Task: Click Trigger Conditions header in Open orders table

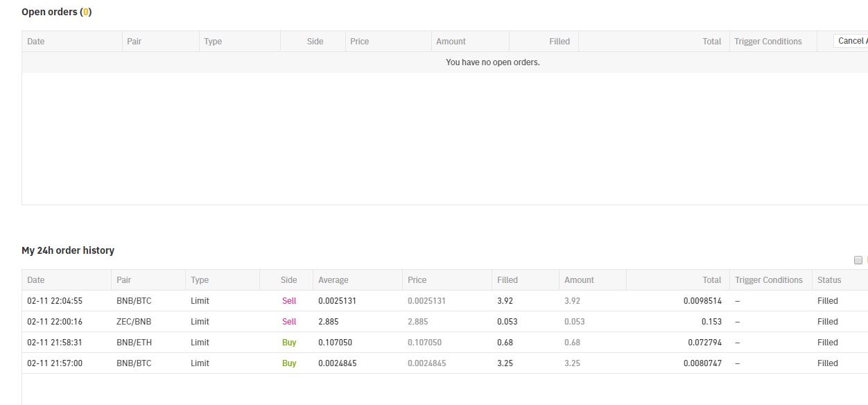Action: (x=767, y=42)
